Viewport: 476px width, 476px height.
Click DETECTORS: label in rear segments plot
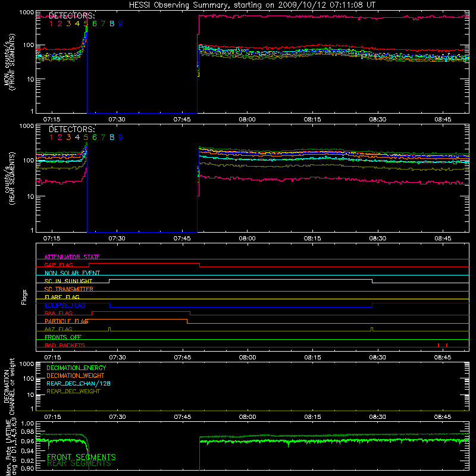point(72,129)
